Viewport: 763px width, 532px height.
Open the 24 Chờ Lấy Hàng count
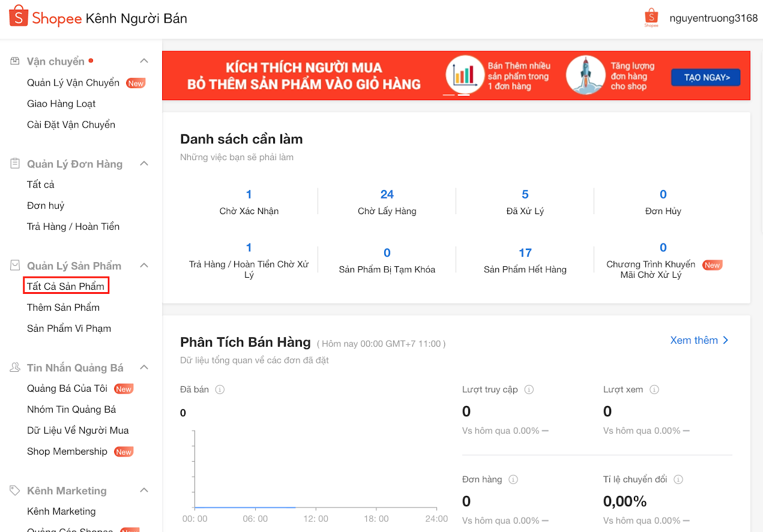tap(387, 194)
